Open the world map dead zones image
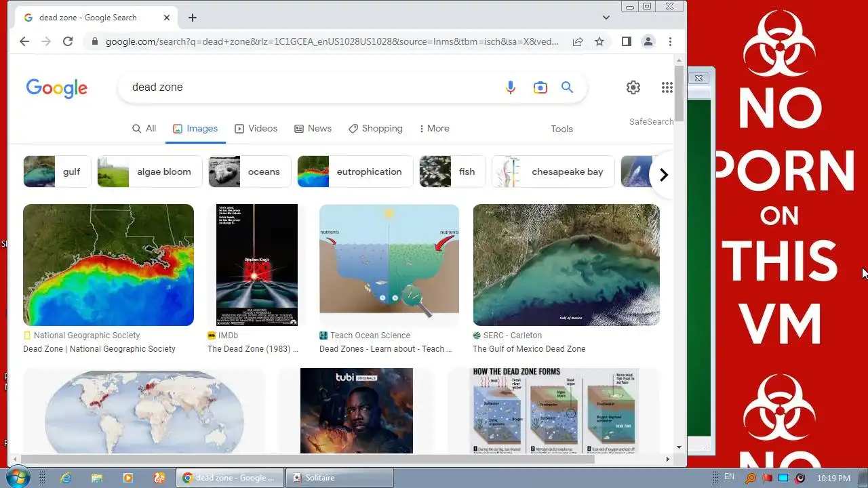Screen dimensions: 868x488 (144, 411)
